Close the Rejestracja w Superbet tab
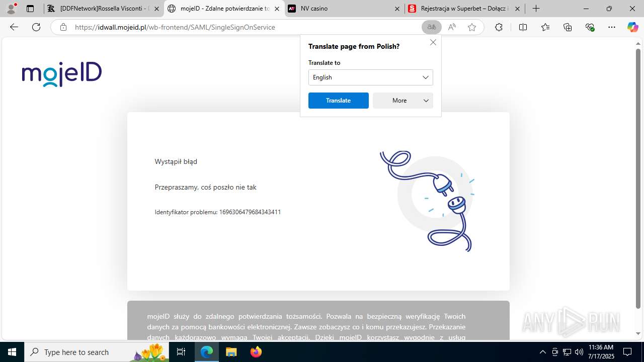 click(517, 9)
